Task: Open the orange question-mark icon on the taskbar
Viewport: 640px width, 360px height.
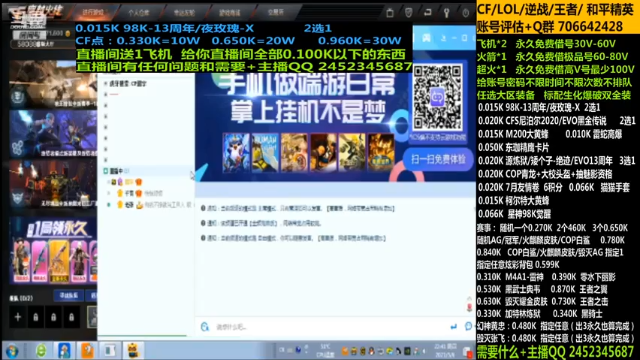Action: [87, 351]
